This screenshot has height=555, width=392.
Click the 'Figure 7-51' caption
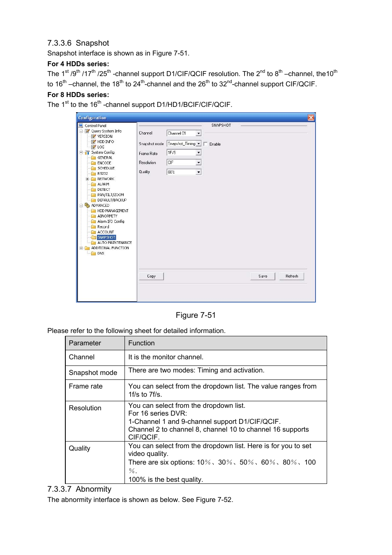click(x=196, y=315)
